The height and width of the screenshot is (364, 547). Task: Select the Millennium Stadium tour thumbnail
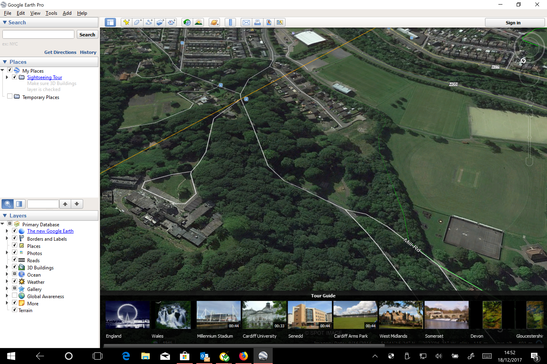pos(219,315)
